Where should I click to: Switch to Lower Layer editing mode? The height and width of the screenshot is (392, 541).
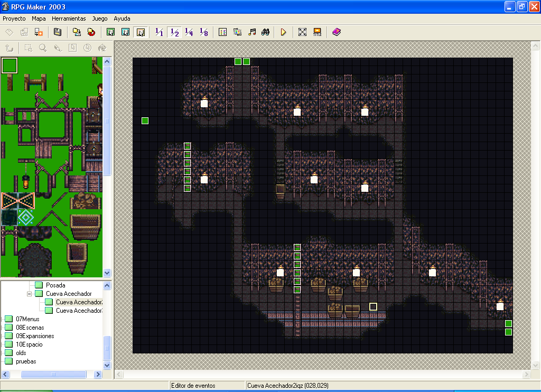(x=111, y=32)
